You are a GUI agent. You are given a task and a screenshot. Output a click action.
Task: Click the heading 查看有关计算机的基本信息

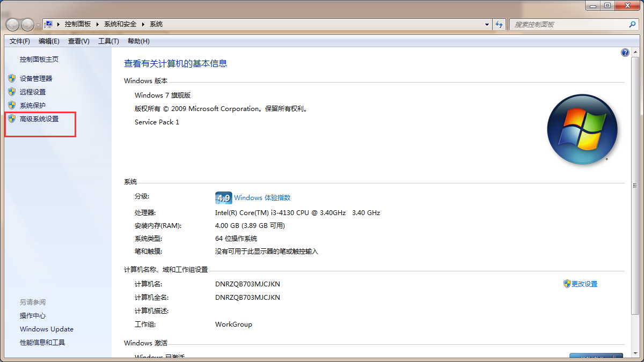(x=175, y=63)
